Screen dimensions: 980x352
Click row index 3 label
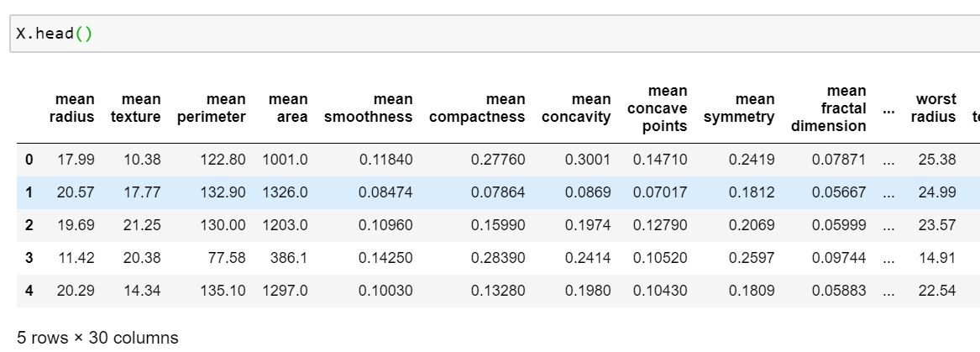pos(29,258)
